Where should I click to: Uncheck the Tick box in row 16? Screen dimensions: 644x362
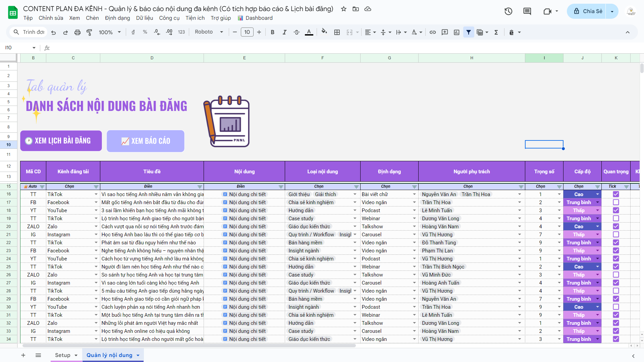click(616, 194)
